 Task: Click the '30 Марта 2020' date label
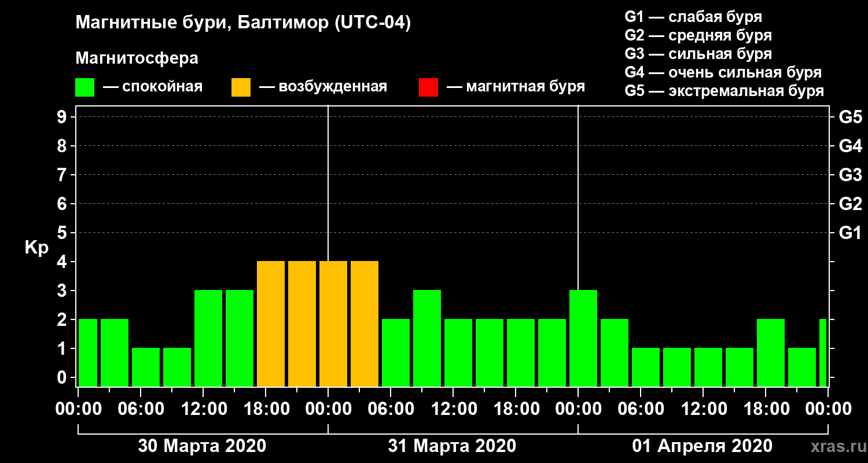[x=202, y=446]
